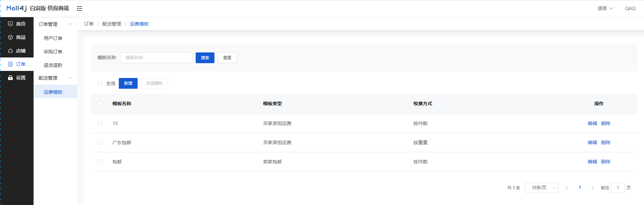Click the 按重量 charge method cell
This screenshot has height=205, width=644.
coord(420,142)
